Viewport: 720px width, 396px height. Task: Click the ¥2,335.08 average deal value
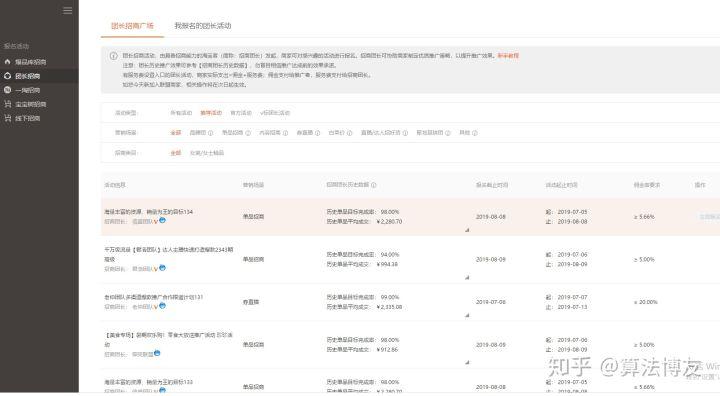(x=389, y=307)
